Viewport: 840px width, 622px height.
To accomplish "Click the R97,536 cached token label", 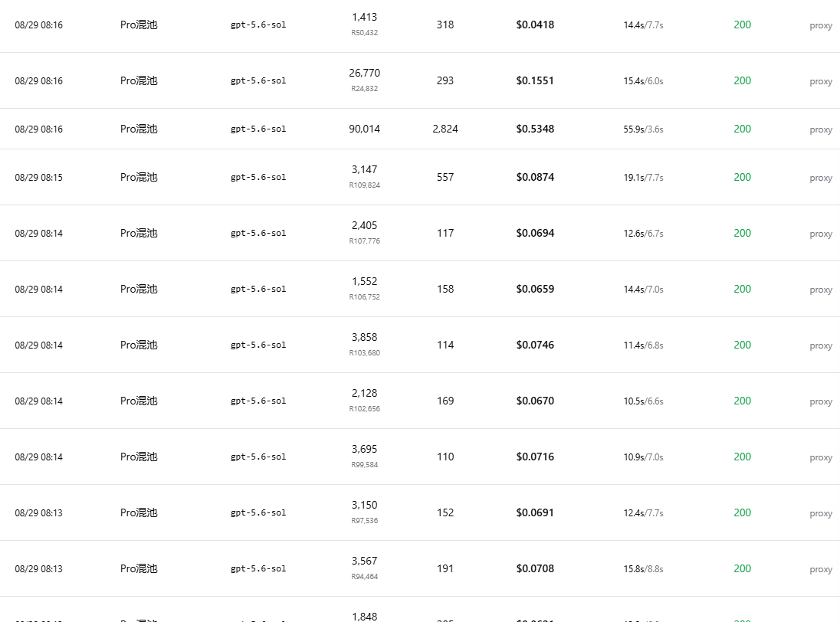I will [364, 521].
